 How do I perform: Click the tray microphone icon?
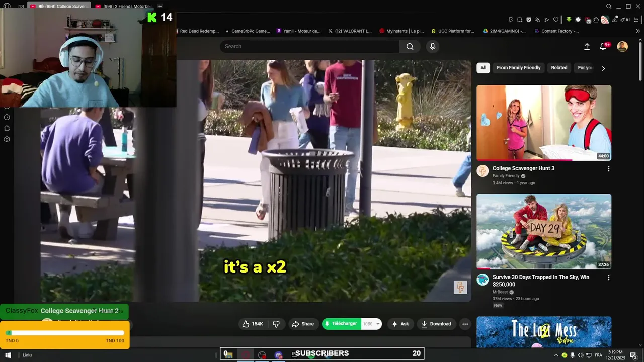573,355
